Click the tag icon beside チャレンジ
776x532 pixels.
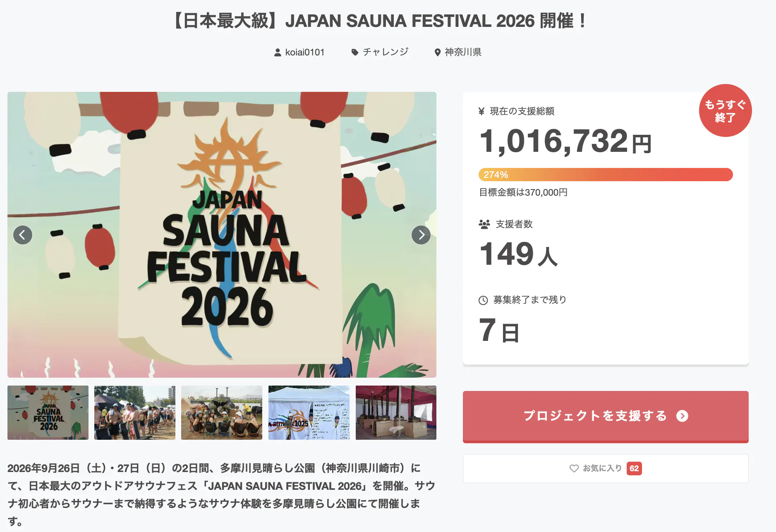tap(354, 52)
